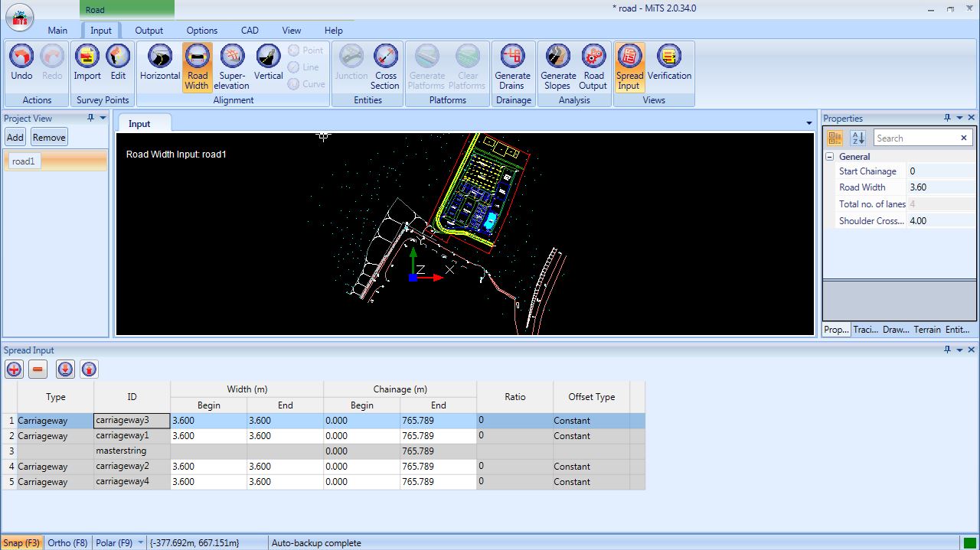The height and width of the screenshot is (550, 980).
Task: Select the carriageway3 ID cell
Action: (x=132, y=421)
